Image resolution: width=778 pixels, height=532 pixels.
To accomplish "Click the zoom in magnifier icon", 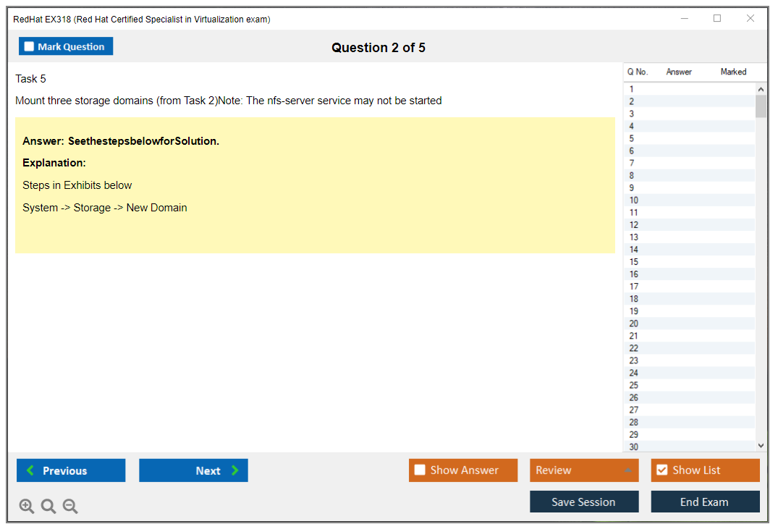I will (27, 507).
